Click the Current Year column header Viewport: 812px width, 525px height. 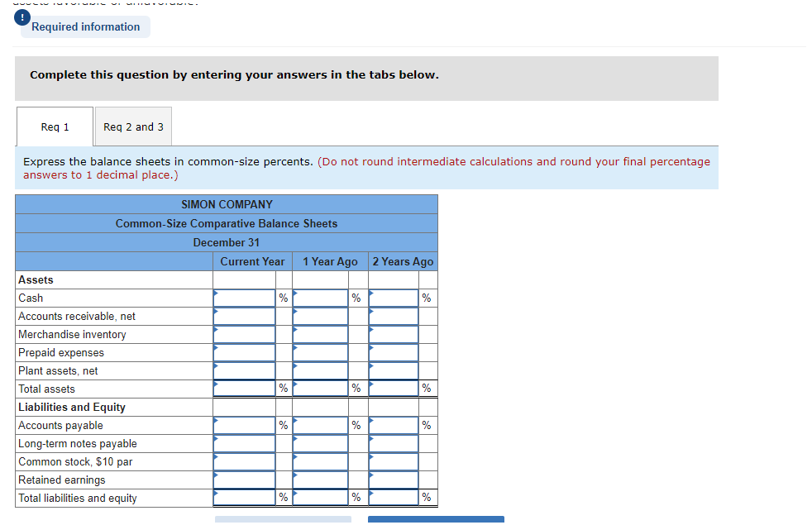(x=253, y=262)
